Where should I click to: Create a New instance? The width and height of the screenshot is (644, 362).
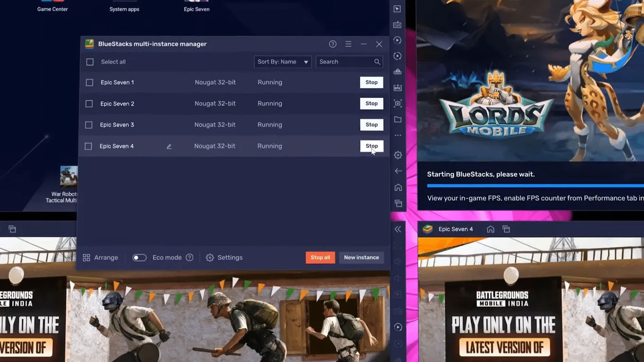tap(361, 257)
